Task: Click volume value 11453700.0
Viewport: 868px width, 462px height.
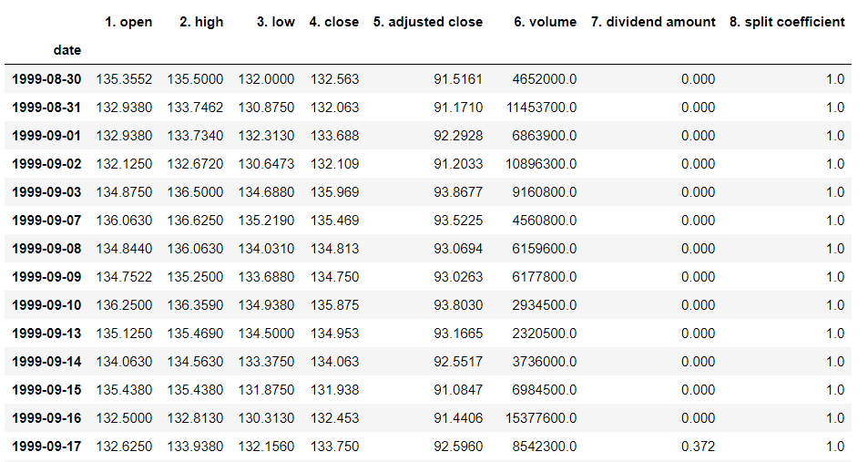Action: [x=541, y=108]
